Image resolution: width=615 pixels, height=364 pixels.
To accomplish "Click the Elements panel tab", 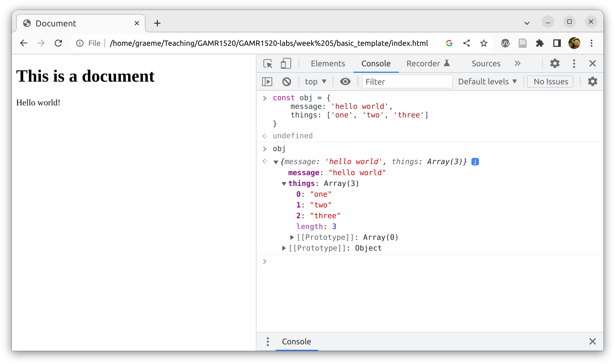I will (x=327, y=63).
